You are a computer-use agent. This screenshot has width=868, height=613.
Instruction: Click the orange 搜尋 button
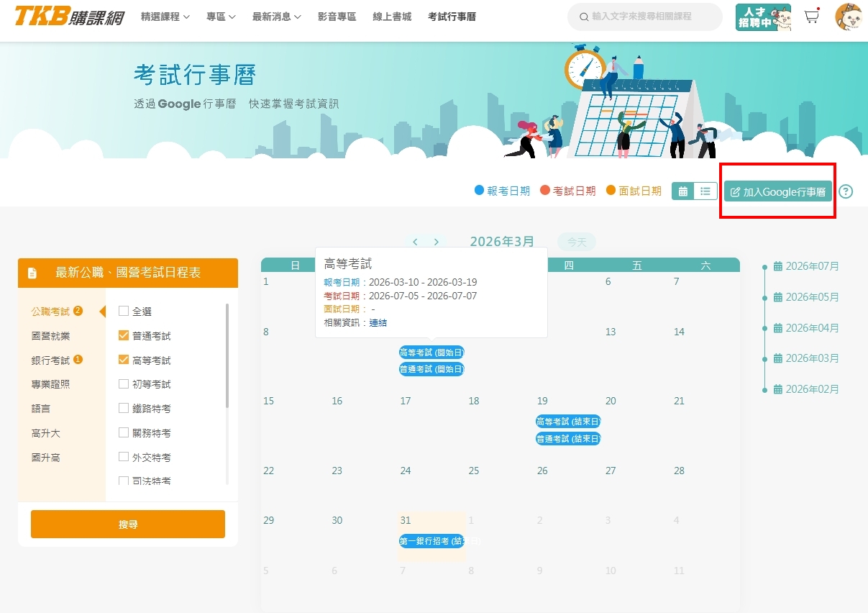(128, 525)
